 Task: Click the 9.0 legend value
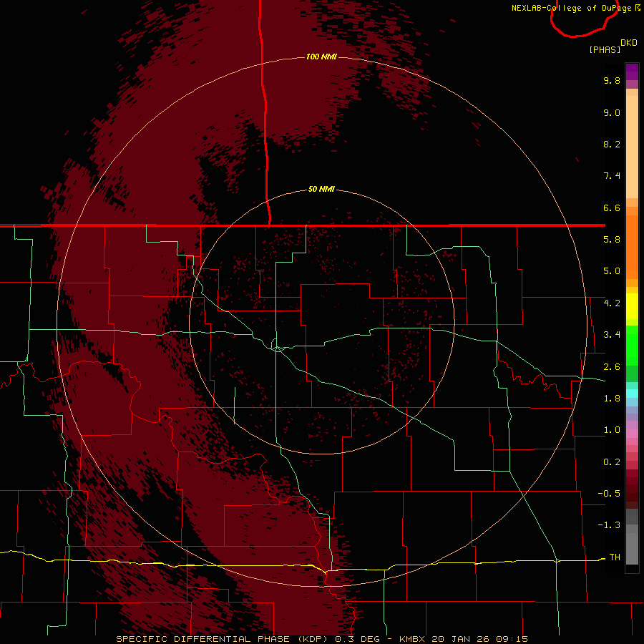612,112
